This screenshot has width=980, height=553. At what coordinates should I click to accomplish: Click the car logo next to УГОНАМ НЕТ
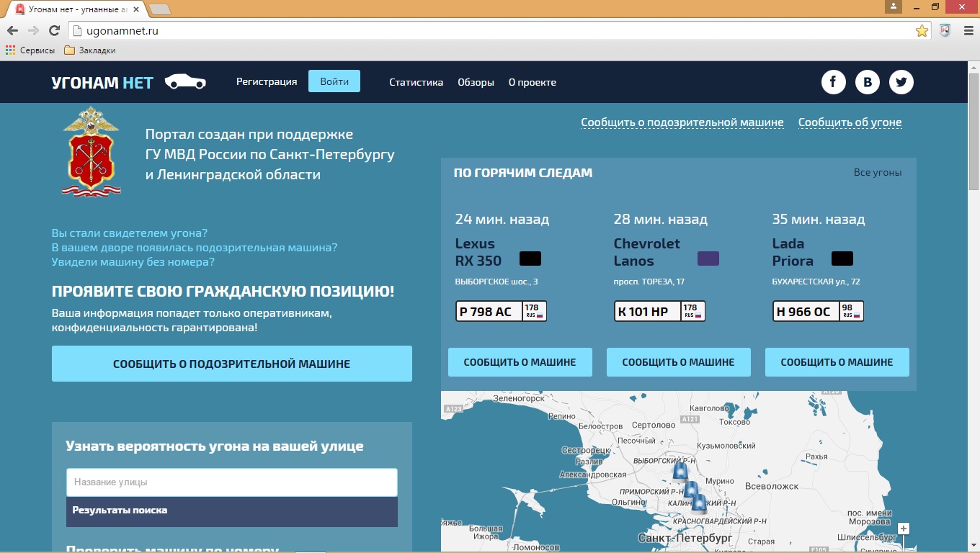click(185, 82)
